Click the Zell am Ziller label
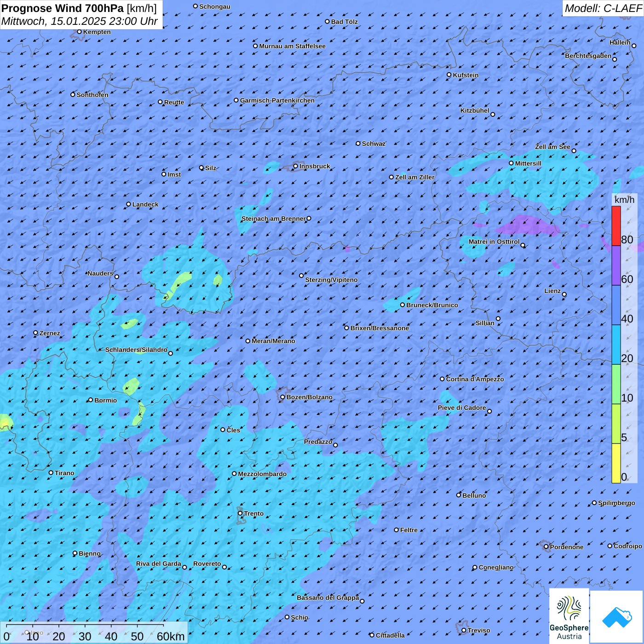644x644 pixels. pos(414,177)
